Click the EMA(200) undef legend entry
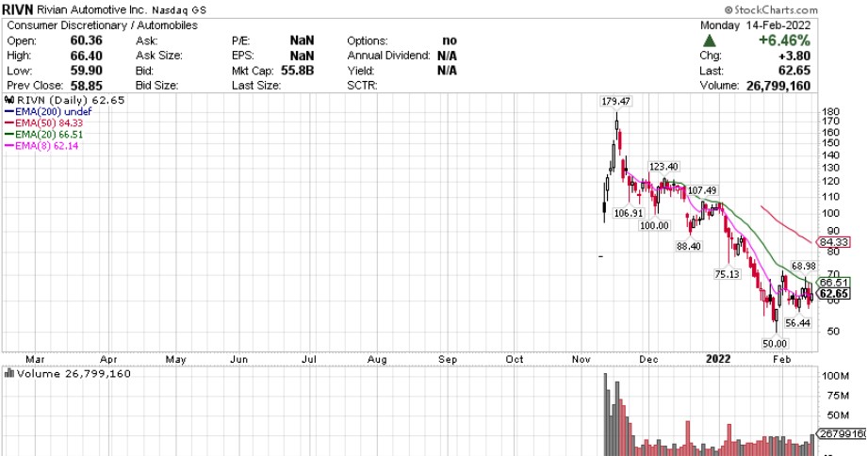 pos(48,111)
